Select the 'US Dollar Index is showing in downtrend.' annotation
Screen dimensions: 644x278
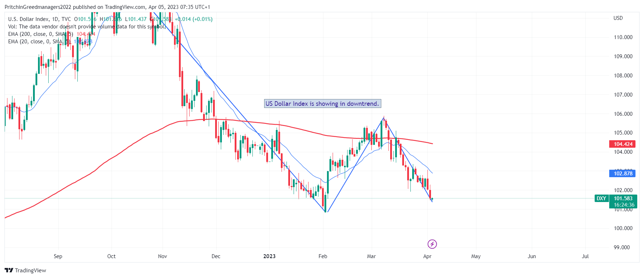(x=323, y=103)
